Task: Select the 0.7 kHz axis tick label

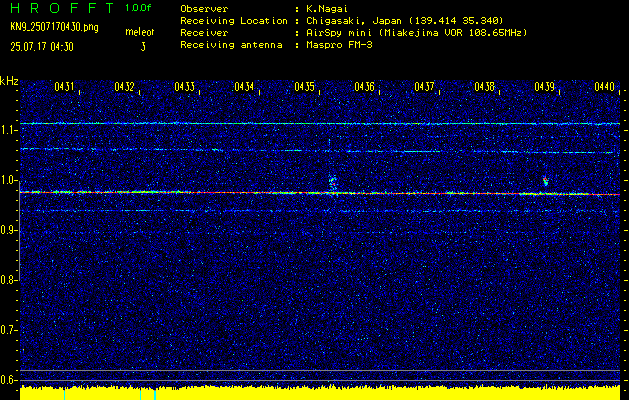Action: (7, 330)
